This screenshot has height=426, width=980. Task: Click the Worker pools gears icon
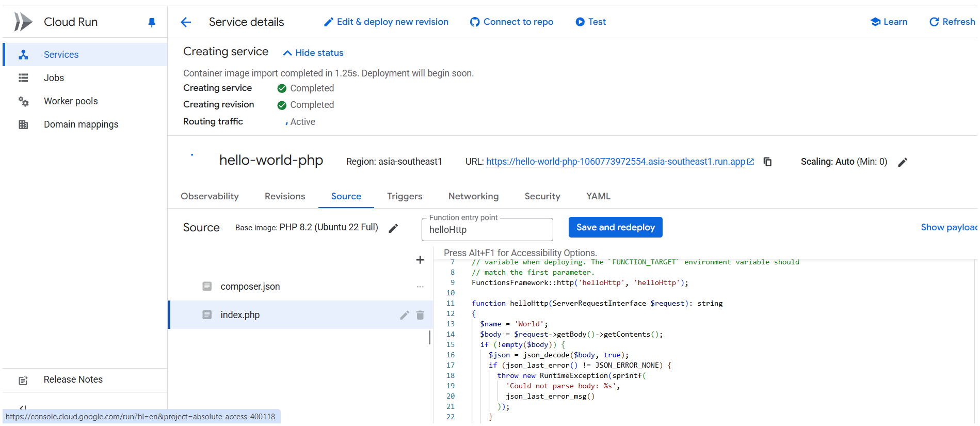23,101
